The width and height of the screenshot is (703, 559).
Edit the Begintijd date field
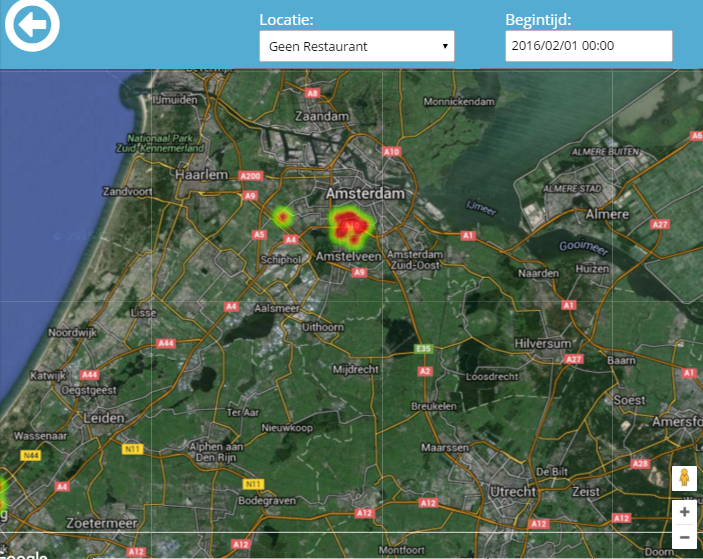[x=589, y=46]
